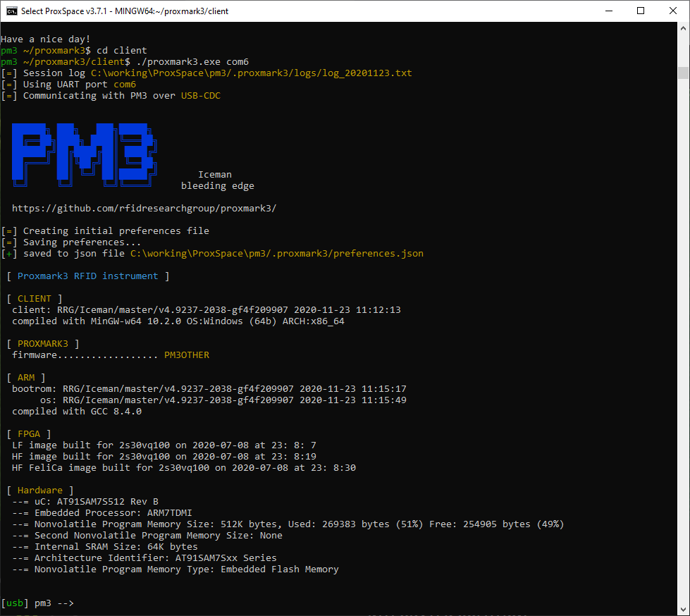Image resolution: width=690 pixels, height=616 pixels.
Task: Click the PM3OTHER firmware value
Action: click(x=186, y=355)
